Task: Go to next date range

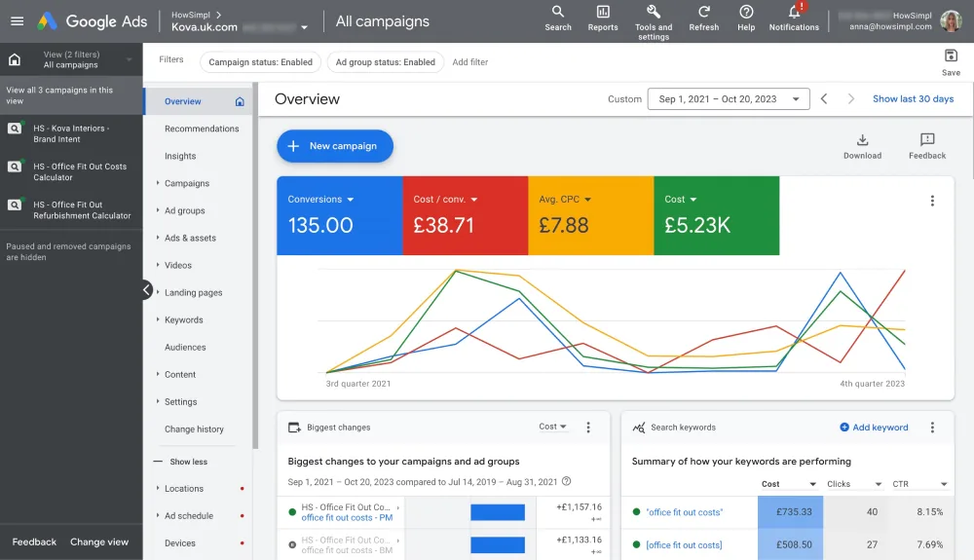Action: (850, 98)
